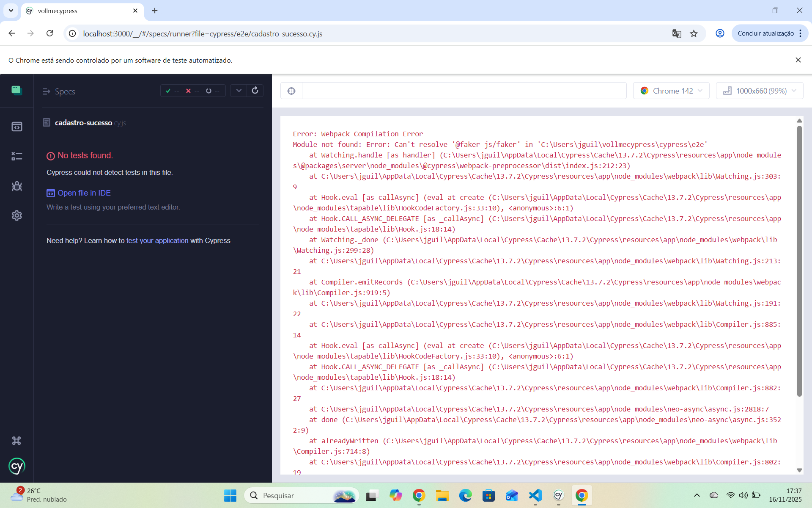Open the 1000x660 viewport size dropdown
This screenshot has width=812, height=508.
(x=760, y=91)
